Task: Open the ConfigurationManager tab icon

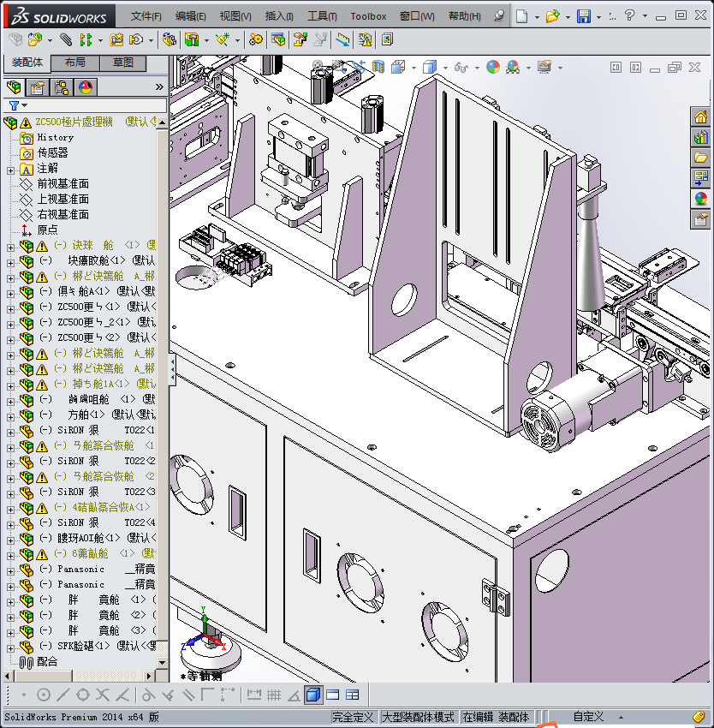Action: (62, 87)
